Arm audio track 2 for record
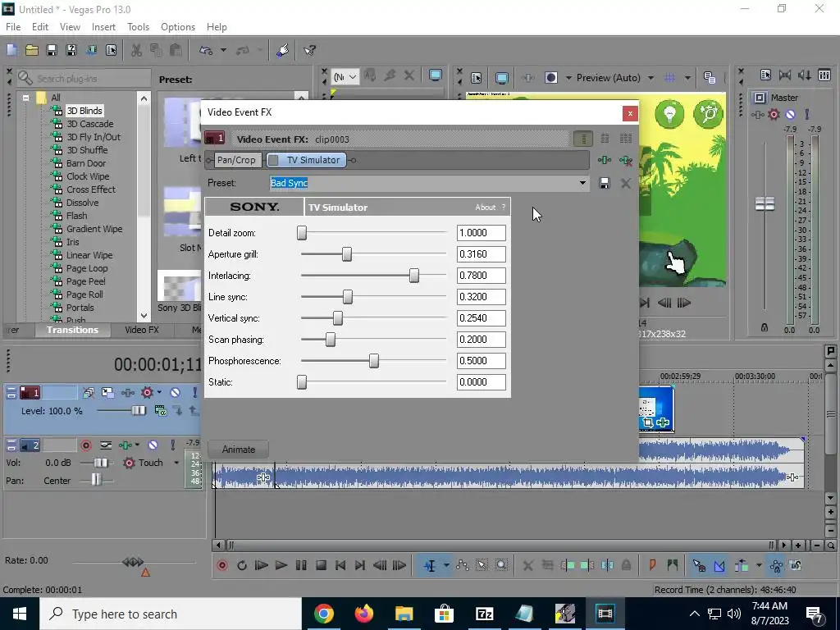The image size is (840, 630). (x=85, y=445)
